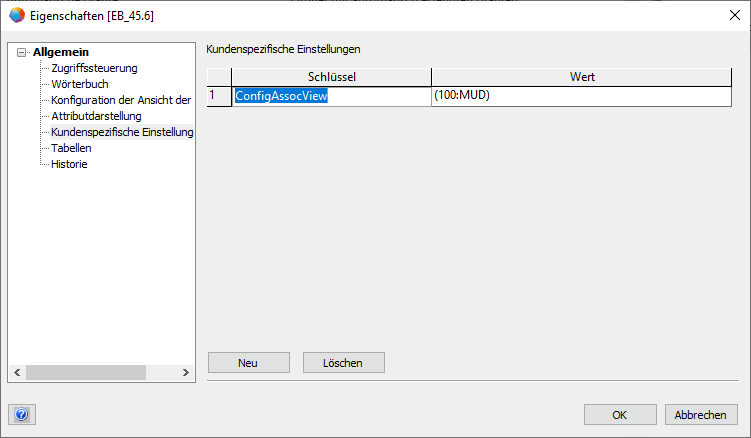Open Konfiguration der Ansicht entry
The image size is (751, 438).
click(120, 100)
